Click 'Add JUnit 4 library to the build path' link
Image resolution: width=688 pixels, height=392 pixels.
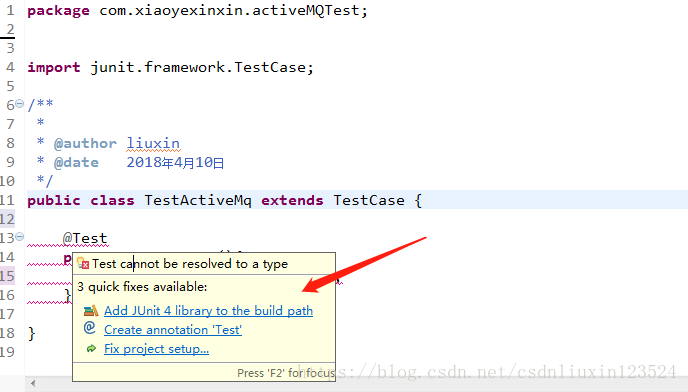tap(208, 311)
